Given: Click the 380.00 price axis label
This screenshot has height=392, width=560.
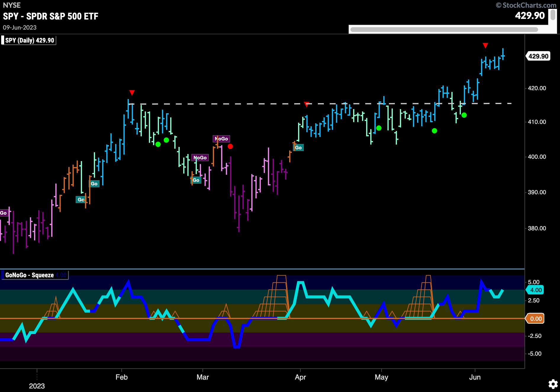Looking at the screenshot, I should (x=537, y=228).
